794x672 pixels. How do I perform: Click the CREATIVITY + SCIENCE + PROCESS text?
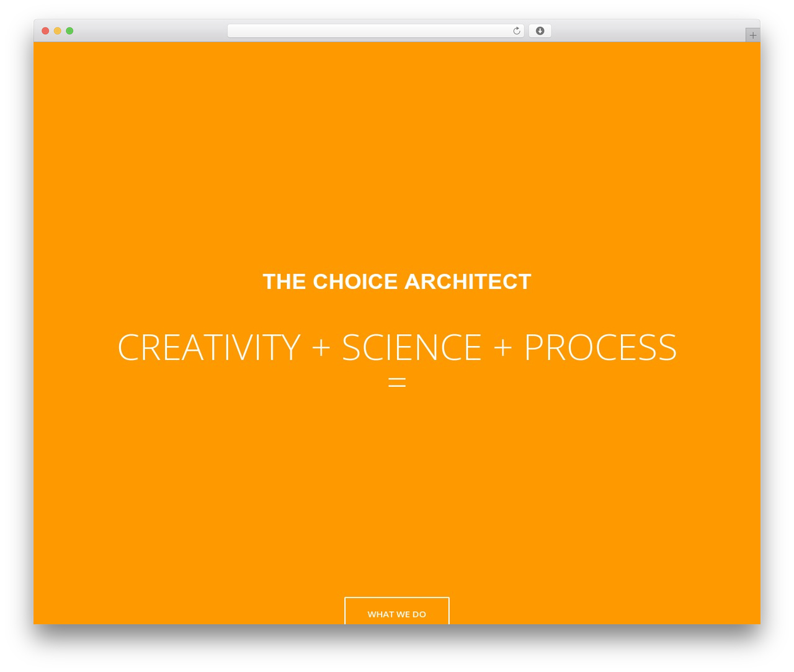(397, 347)
